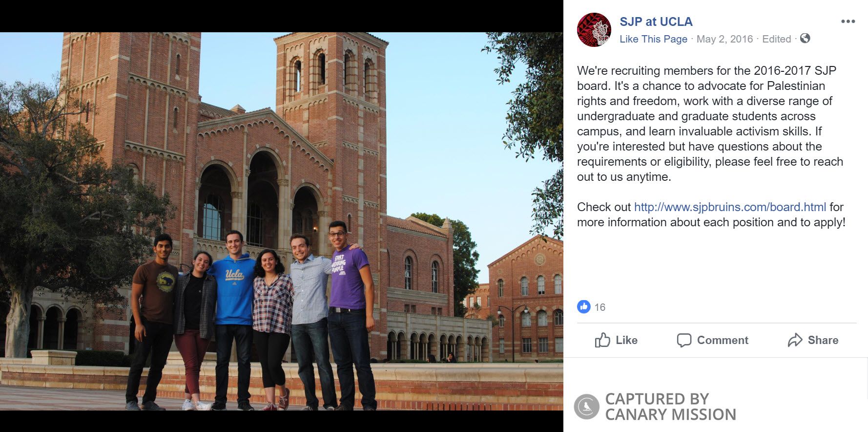Click the Share arrow icon
The image size is (868, 432).
(x=795, y=340)
